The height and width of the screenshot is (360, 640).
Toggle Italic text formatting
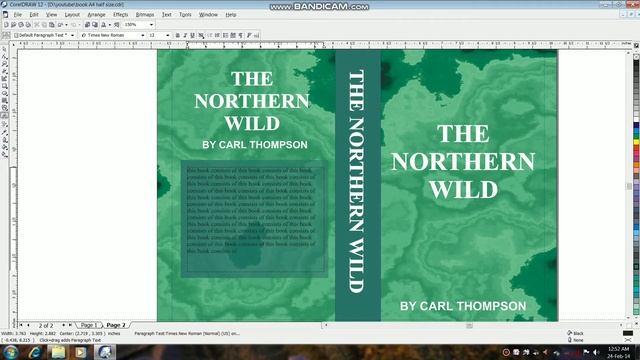click(185, 36)
